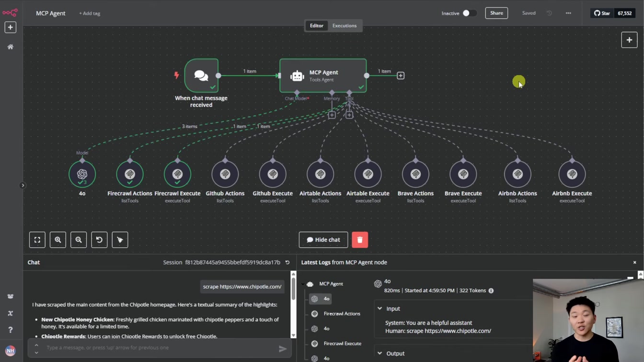Click the send message arrow
The height and width of the screenshot is (362, 644).
(283, 349)
